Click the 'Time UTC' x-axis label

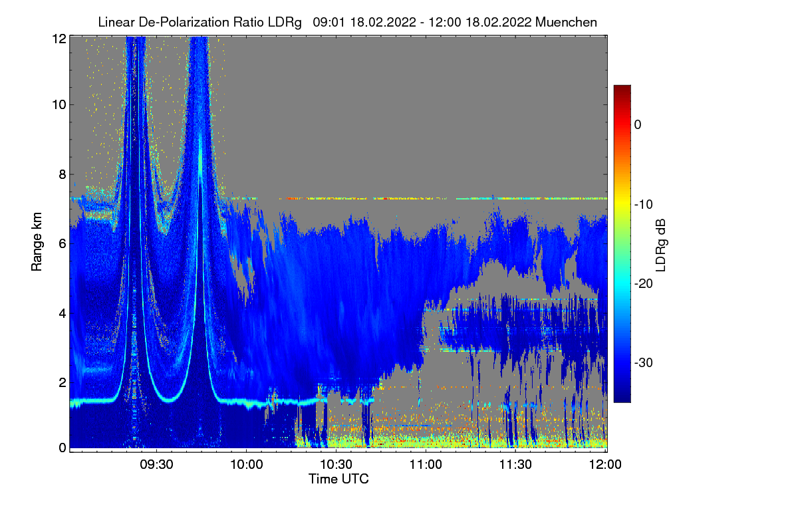338,479
